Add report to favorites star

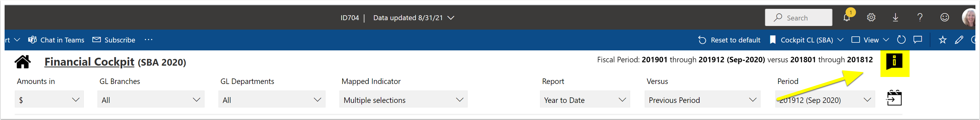click(942, 40)
